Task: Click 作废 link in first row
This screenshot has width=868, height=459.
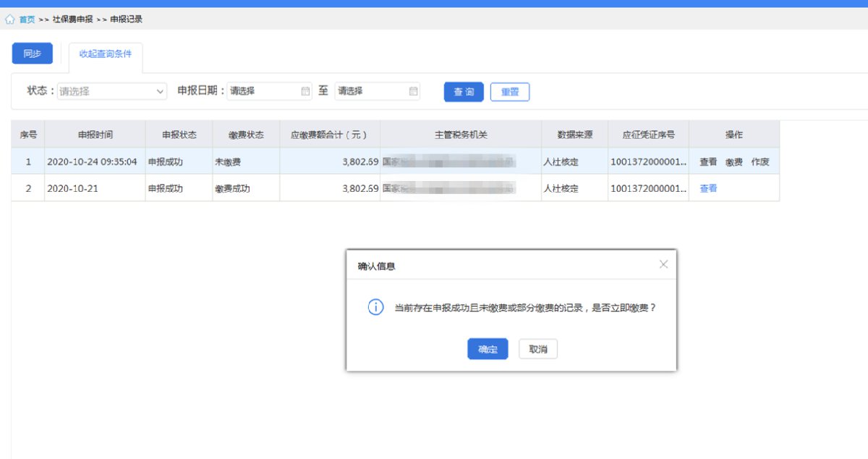Action: pos(760,162)
